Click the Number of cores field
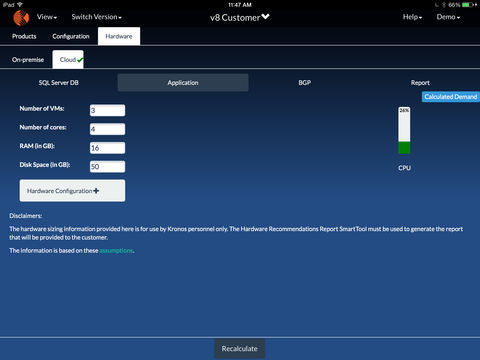The height and width of the screenshot is (360, 480). coord(107,129)
